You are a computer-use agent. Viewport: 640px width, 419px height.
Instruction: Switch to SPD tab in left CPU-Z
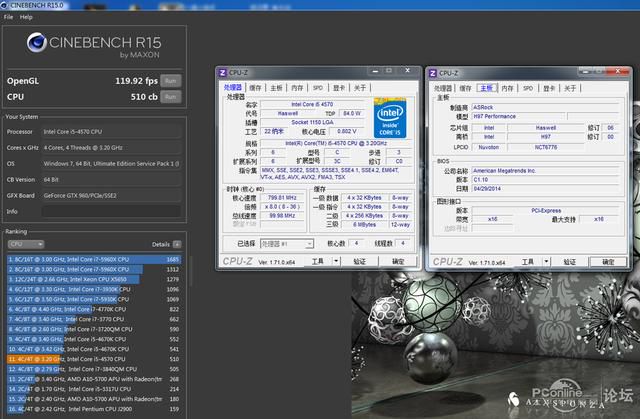tap(318, 88)
